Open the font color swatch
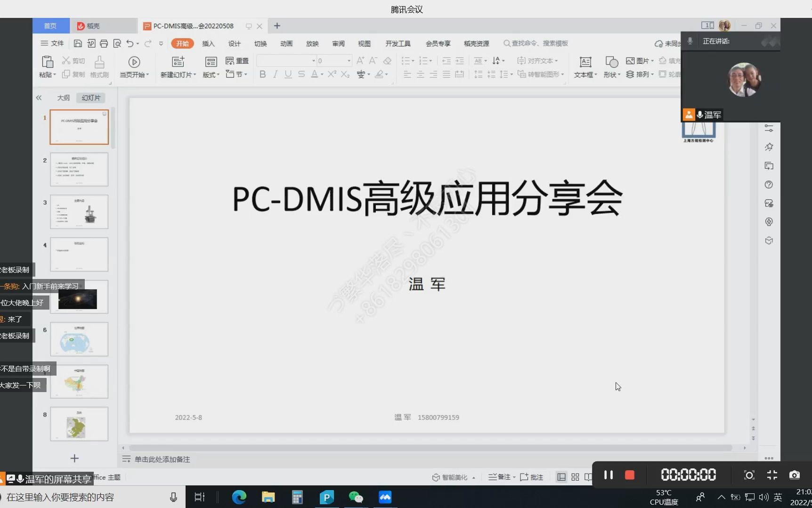 (315, 74)
